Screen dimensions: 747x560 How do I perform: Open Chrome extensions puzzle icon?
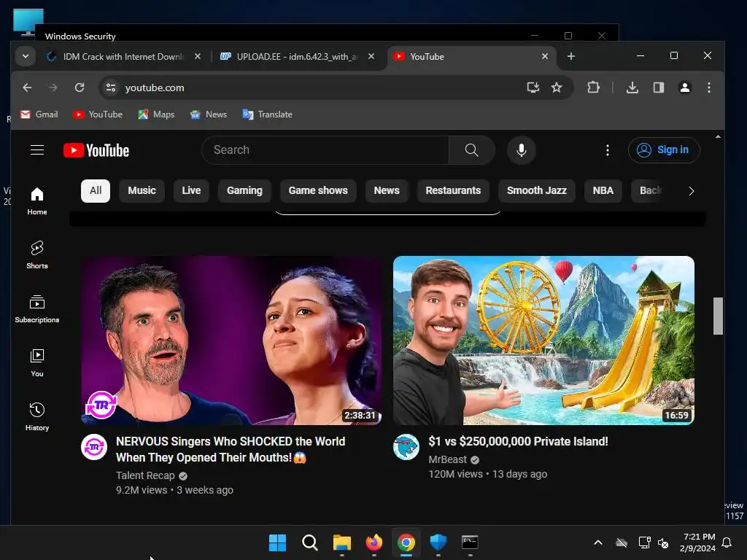[593, 87]
